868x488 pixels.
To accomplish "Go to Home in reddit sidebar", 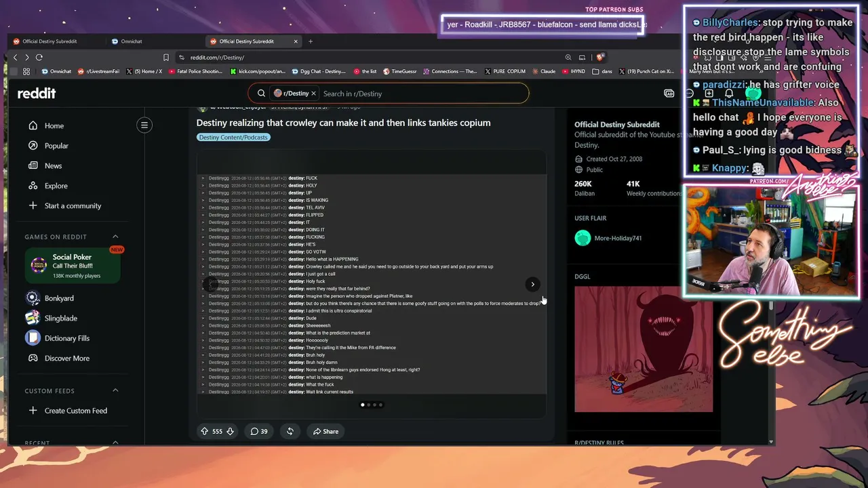I will [54, 126].
